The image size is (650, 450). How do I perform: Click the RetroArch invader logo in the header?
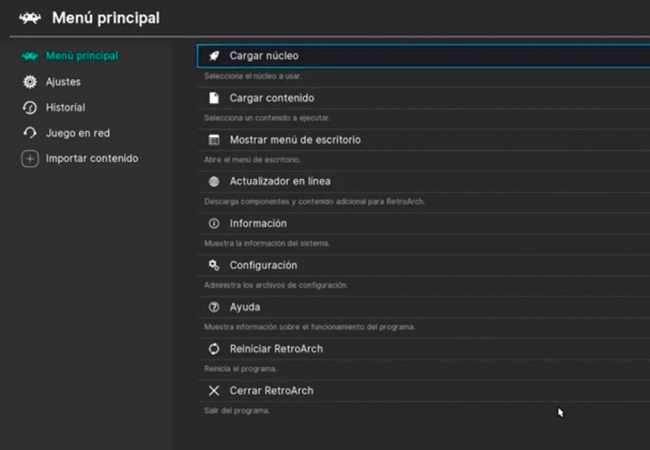tap(30, 18)
